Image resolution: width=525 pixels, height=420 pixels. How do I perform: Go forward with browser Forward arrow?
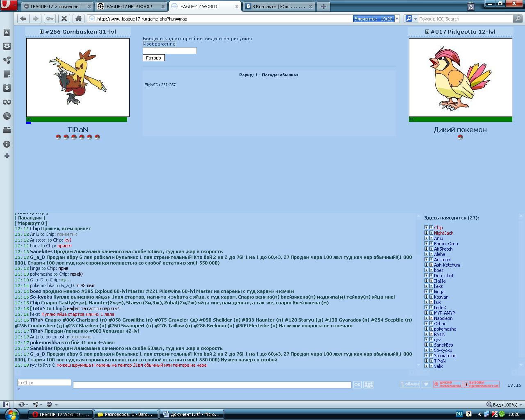click(36, 18)
